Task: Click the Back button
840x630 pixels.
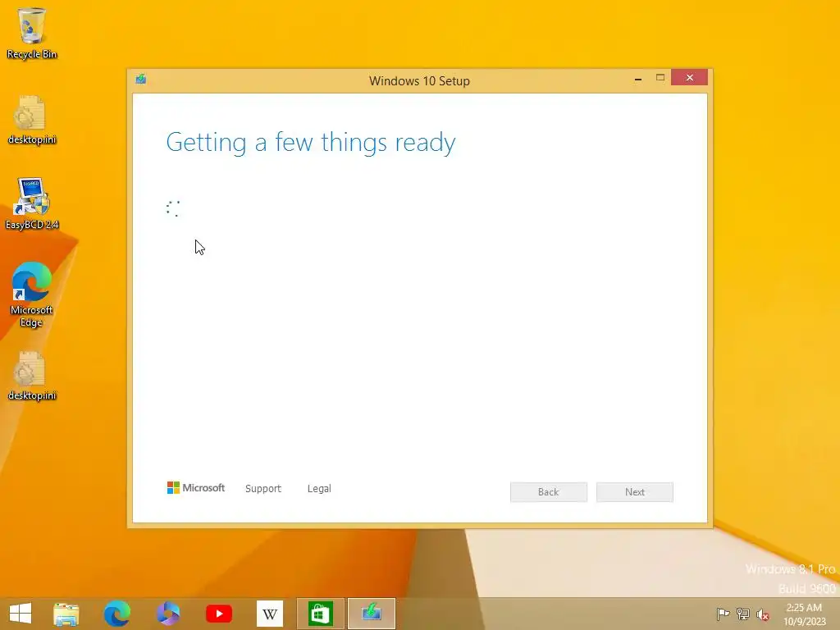Action: pyautogui.click(x=549, y=492)
